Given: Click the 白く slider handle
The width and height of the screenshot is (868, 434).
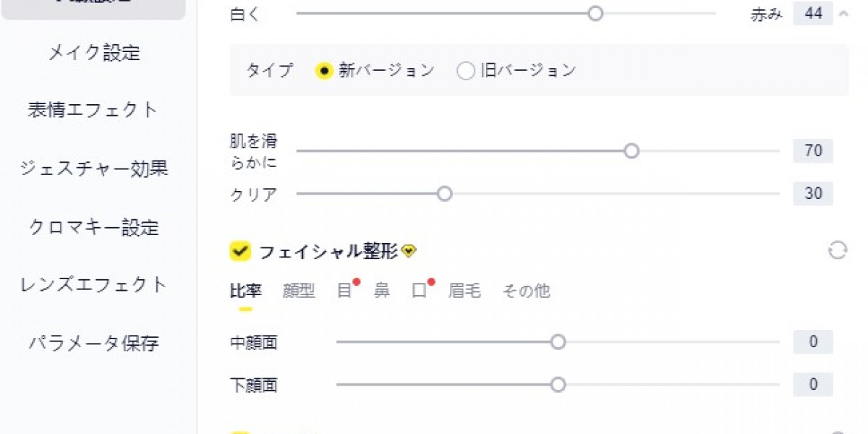Looking at the screenshot, I should pos(595,13).
